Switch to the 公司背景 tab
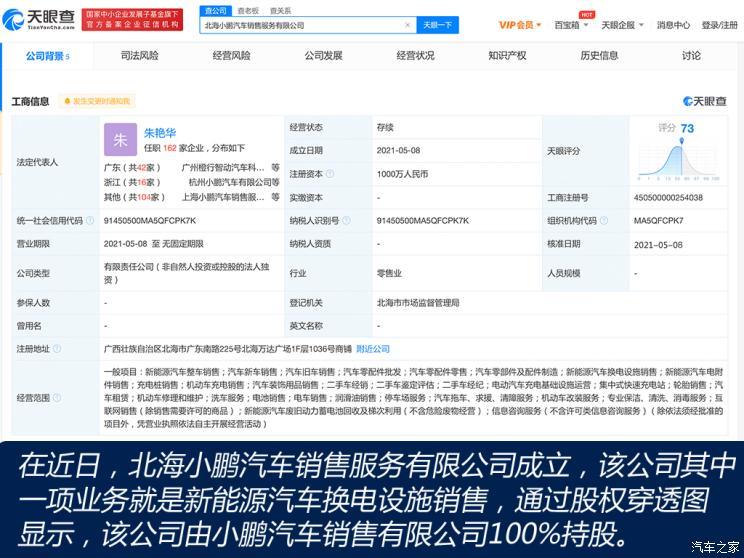Image resolution: width=744 pixels, height=558 pixels. pos(47,56)
